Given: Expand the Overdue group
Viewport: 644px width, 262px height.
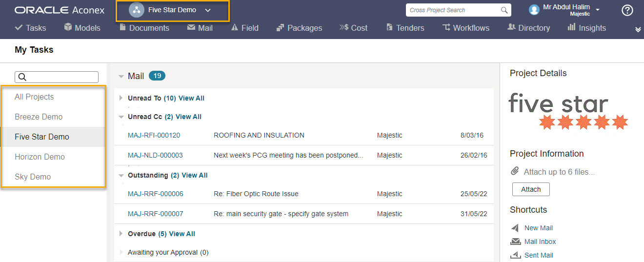Looking at the screenshot, I should click(x=121, y=234).
